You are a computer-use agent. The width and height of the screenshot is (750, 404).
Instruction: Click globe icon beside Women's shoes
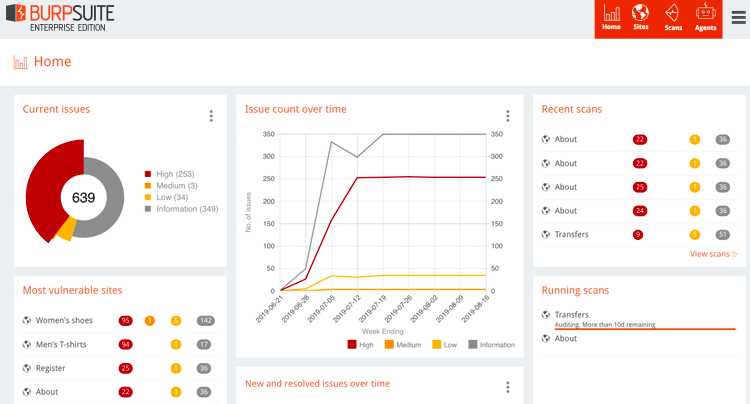(x=27, y=320)
